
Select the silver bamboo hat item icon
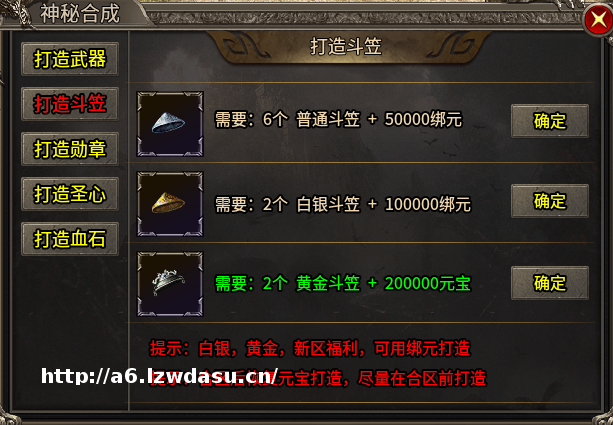[x=170, y=124]
